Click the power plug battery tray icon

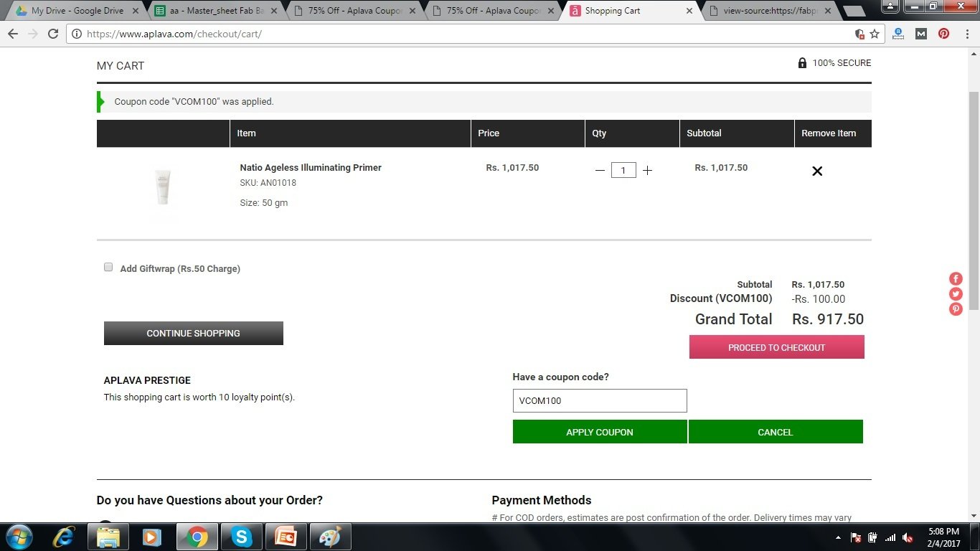tap(873, 537)
